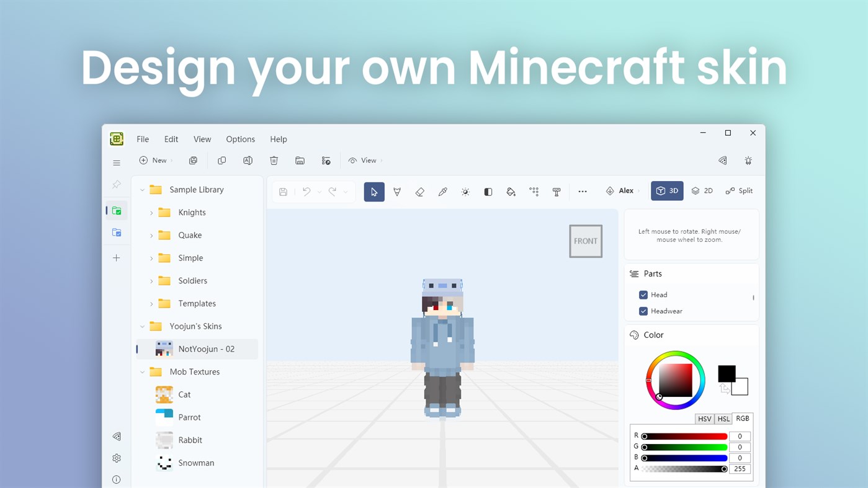Switch to the 2D view mode
Image resolution: width=868 pixels, height=488 pixels.
tap(702, 191)
